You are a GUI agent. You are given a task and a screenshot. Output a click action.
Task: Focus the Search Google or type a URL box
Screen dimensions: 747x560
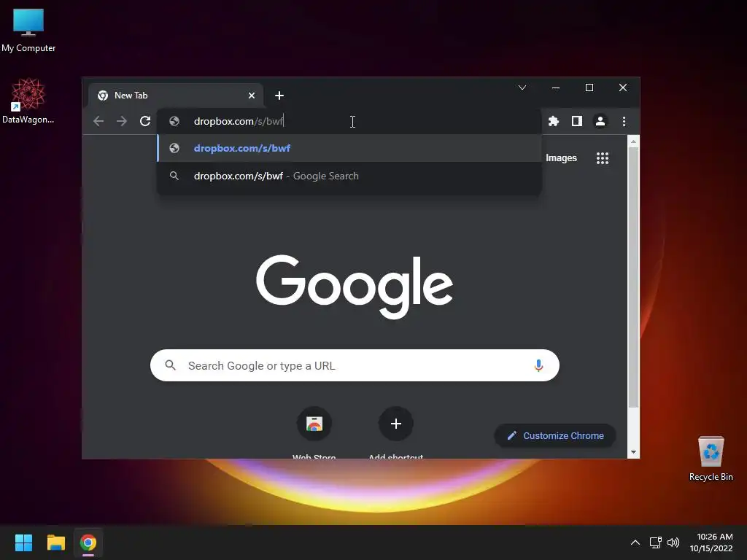pos(355,366)
